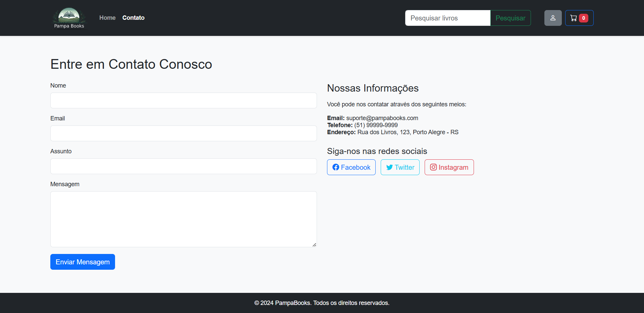Click the Assunto input field
644x313 pixels.
(x=183, y=166)
